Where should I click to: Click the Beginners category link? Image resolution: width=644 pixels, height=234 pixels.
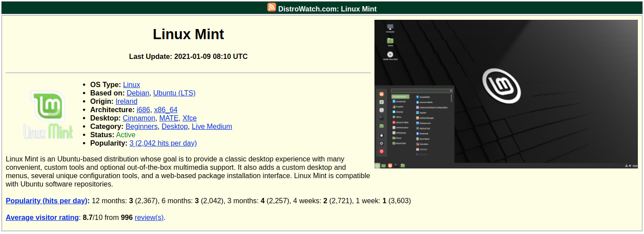pos(141,127)
